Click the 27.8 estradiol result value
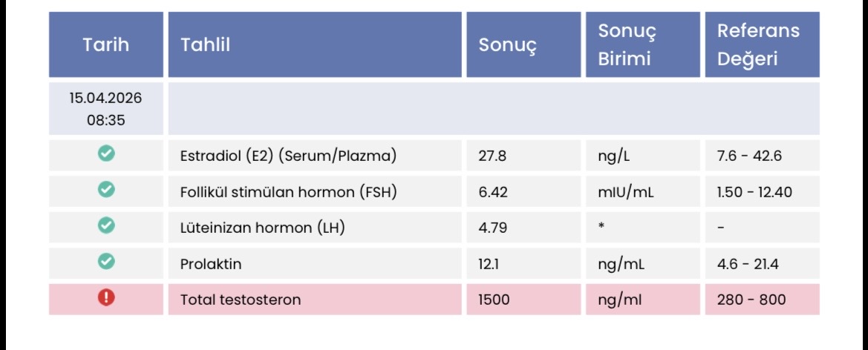Viewport: 868px width, 350px height. pyautogui.click(x=493, y=156)
